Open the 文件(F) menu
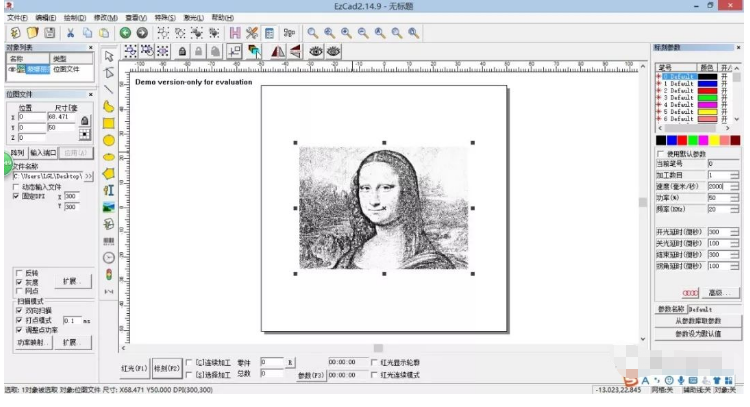The image size is (750, 407). pos(17,18)
